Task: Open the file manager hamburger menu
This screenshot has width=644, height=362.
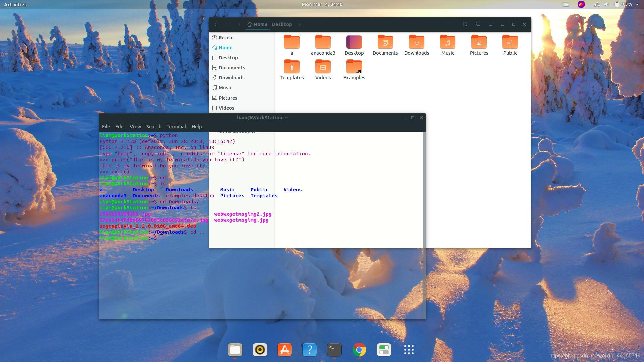Action: (490, 24)
